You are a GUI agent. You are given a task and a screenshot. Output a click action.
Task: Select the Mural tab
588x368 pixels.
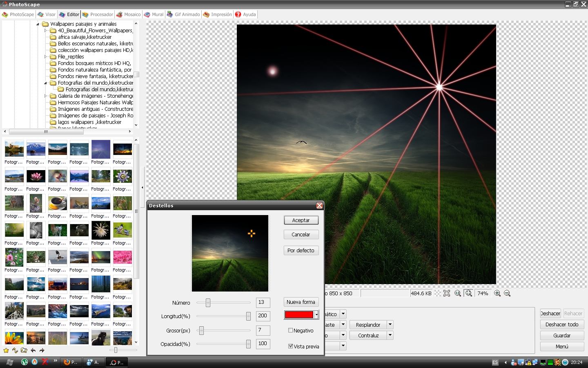(154, 14)
